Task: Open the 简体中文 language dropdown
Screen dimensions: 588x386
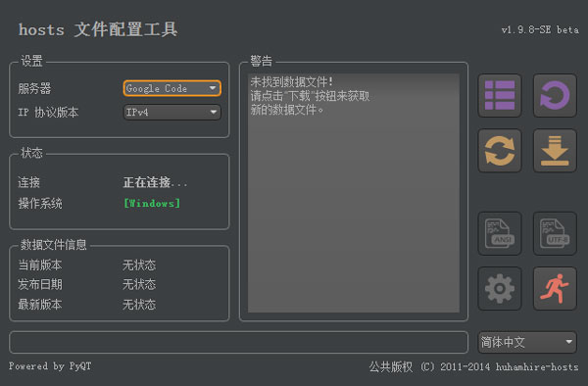Action: (x=527, y=342)
